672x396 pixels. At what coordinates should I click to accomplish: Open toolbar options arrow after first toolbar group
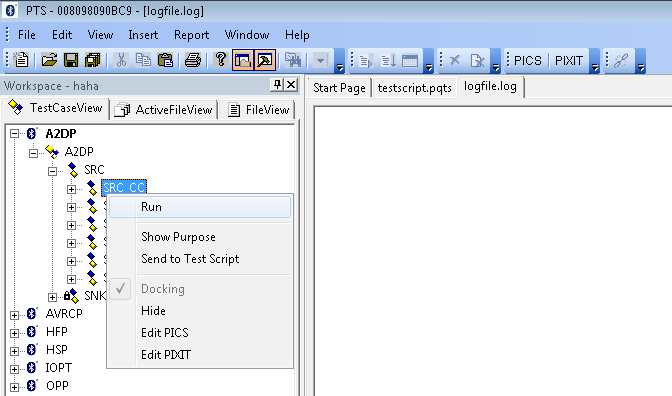(340, 61)
